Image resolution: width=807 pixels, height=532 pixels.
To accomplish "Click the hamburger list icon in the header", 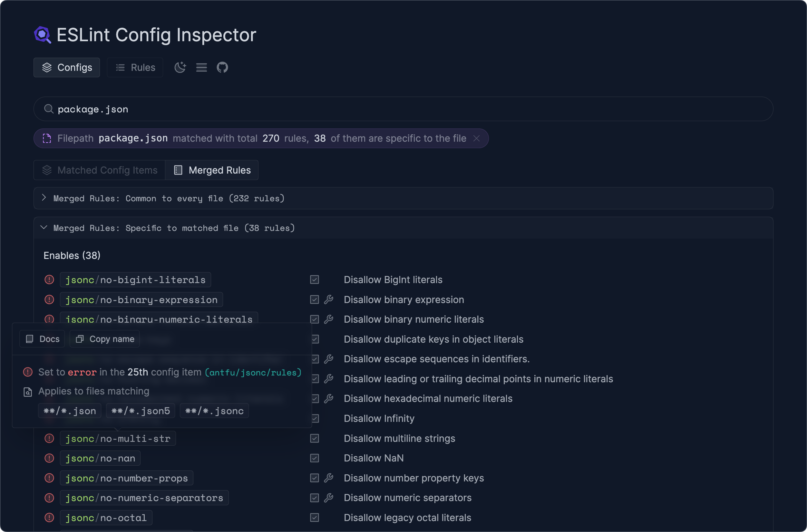I will click(x=201, y=67).
